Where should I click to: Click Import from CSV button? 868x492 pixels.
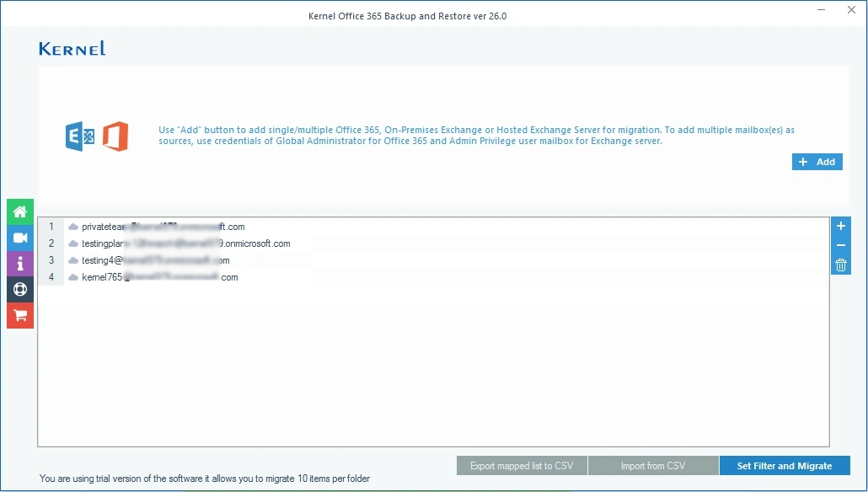pyautogui.click(x=653, y=466)
